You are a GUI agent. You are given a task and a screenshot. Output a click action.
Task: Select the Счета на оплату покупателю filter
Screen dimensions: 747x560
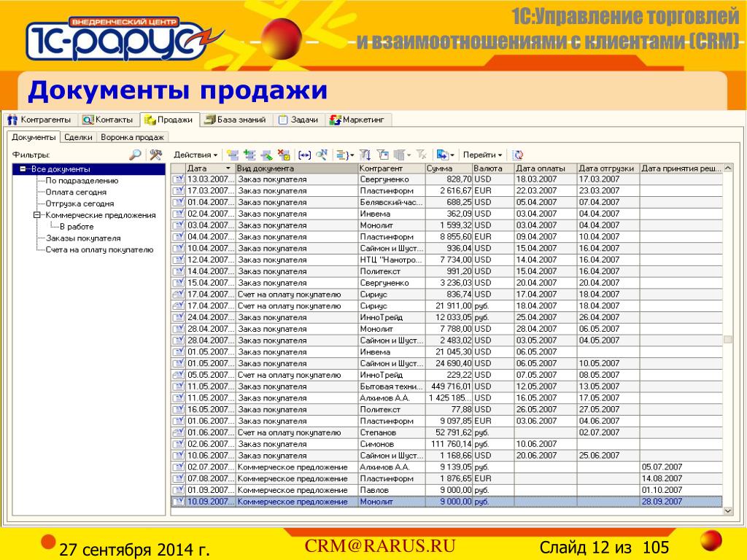tap(99, 249)
